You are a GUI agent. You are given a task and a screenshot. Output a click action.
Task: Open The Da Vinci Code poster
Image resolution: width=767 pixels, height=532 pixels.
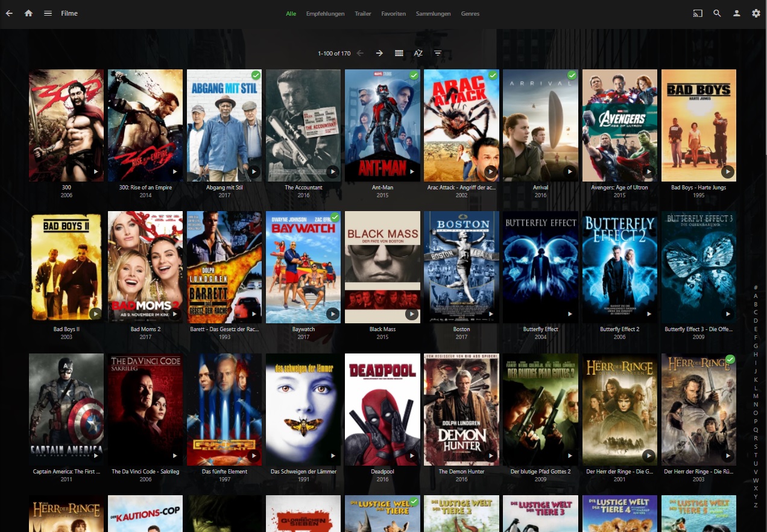pyautogui.click(x=145, y=410)
